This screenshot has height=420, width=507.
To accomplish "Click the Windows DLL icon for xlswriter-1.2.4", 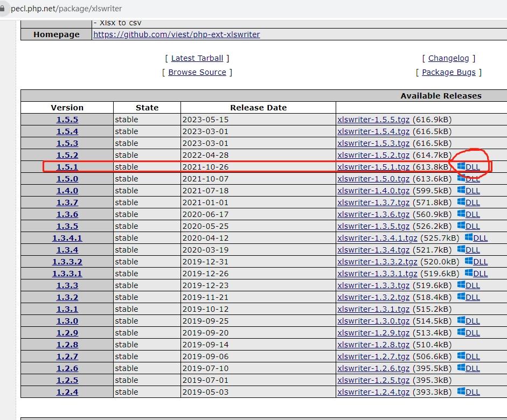I will pos(461,391).
